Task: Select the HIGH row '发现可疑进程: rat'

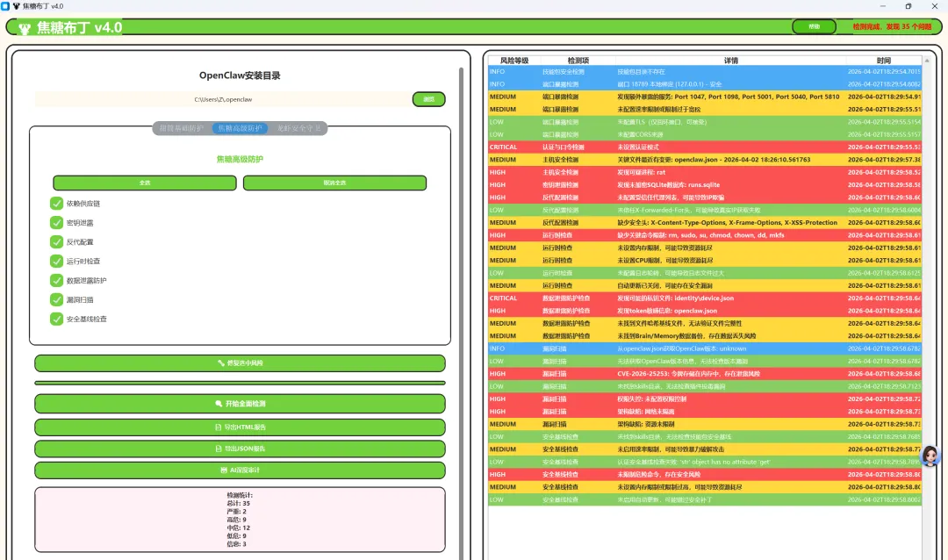Action: (705, 172)
